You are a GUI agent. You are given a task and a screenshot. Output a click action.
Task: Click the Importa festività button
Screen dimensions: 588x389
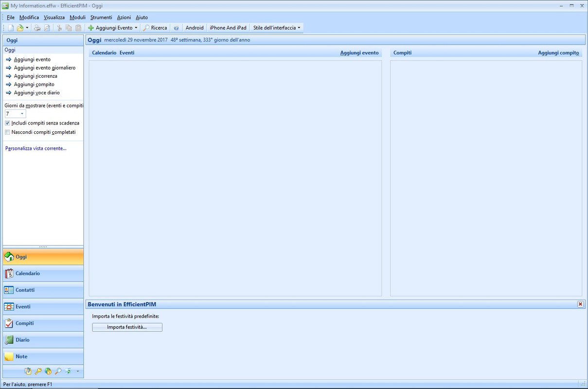(x=127, y=327)
